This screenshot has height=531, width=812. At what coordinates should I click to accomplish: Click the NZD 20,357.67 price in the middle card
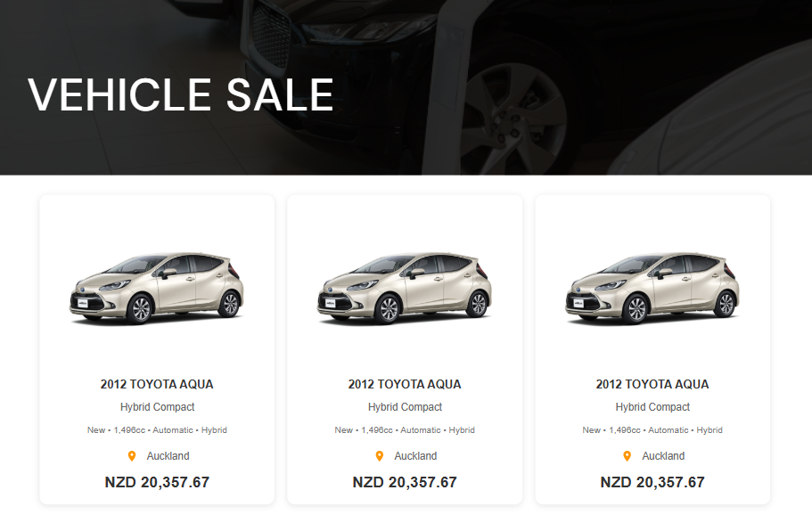point(405,483)
